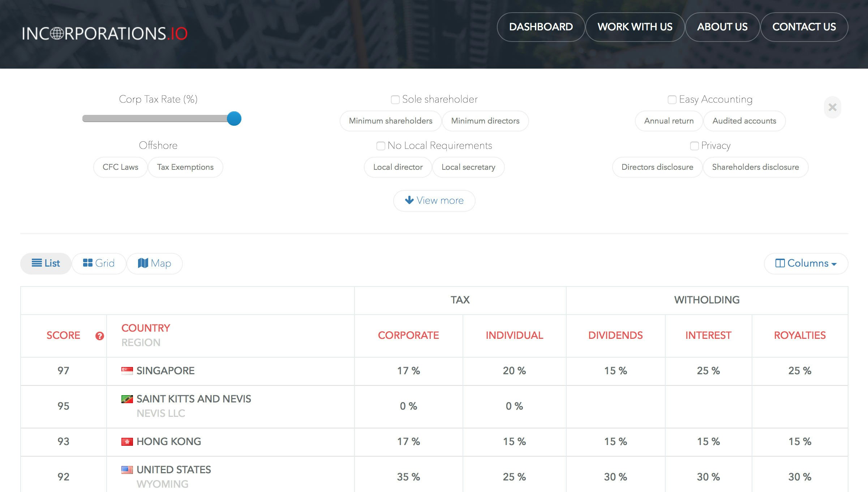Viewport: 868px width, 492px height.
Task: Click the United States flag icon
Action: tap(126, 470)
